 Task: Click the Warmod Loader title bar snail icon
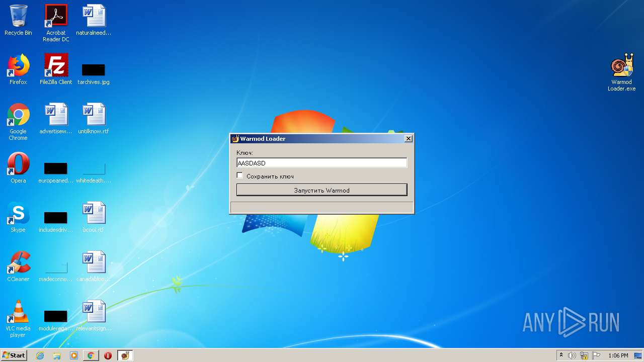(235, 139)
